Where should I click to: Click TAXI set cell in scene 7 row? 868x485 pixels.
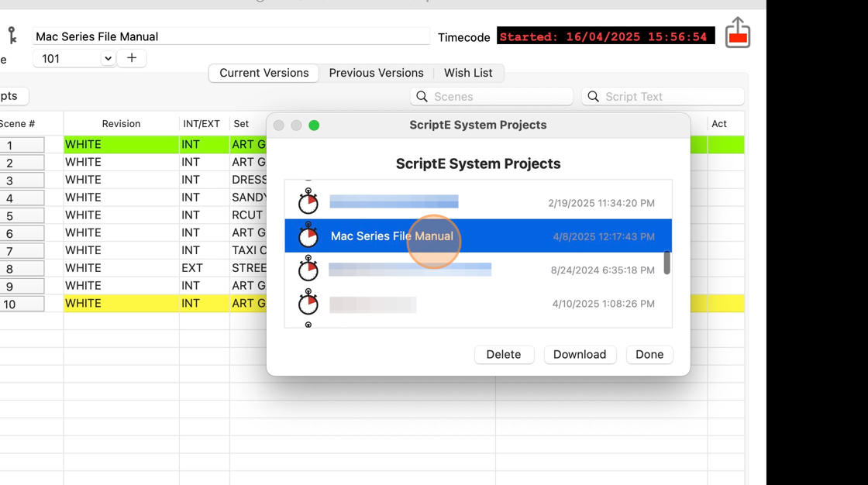(249, 250)
